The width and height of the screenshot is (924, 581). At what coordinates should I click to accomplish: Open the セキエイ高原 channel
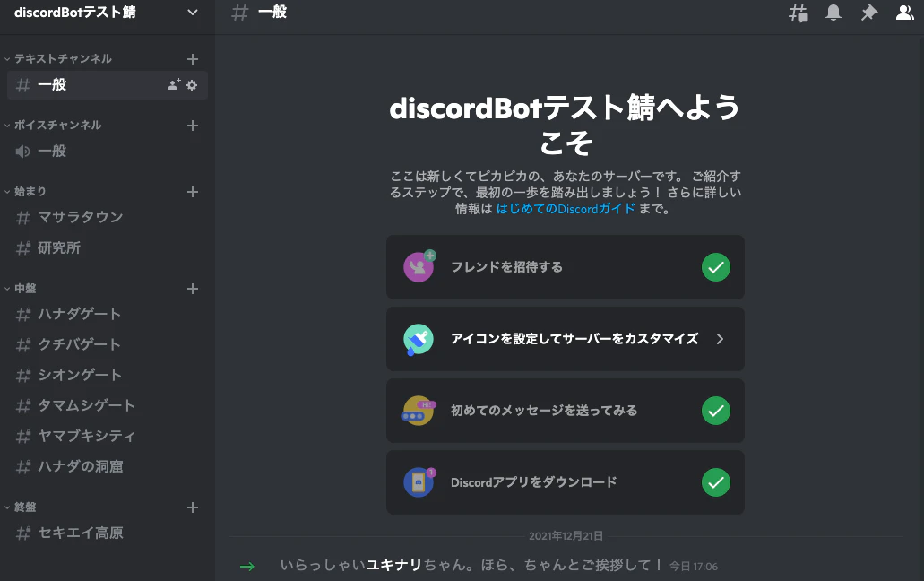108,533
